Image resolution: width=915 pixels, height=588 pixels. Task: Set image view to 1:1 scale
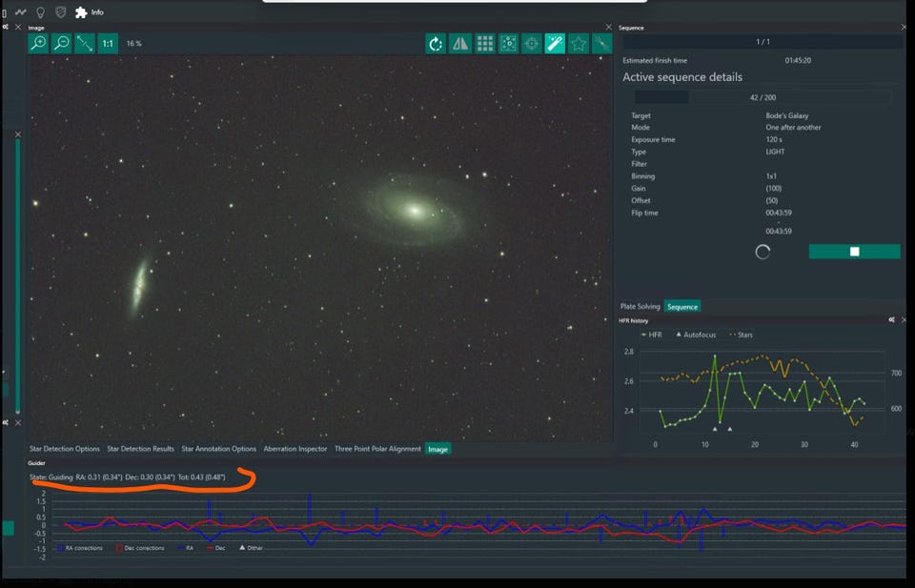coord(108,43)
